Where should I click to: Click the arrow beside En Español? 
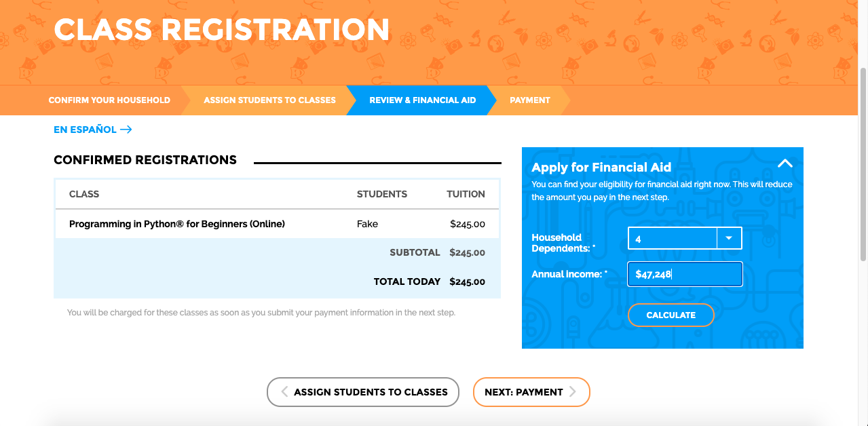click(x=126, y=130)
